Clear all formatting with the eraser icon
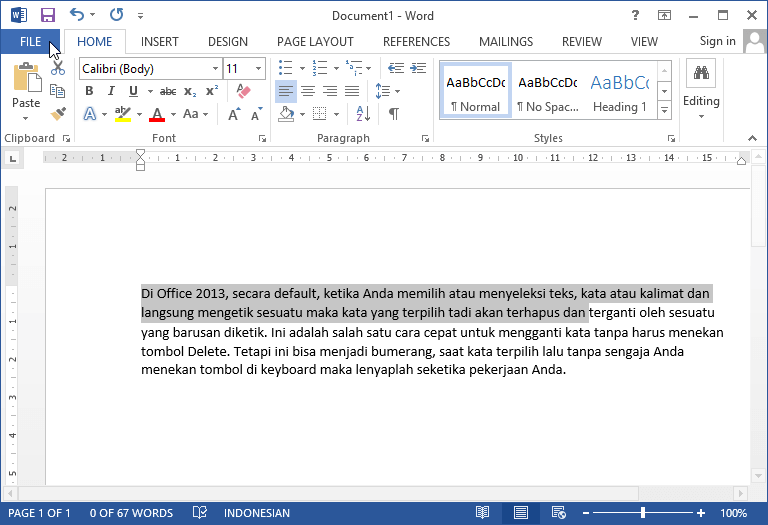Image resolution: width=768 pixels, height=525 pixels. (243, 91)
